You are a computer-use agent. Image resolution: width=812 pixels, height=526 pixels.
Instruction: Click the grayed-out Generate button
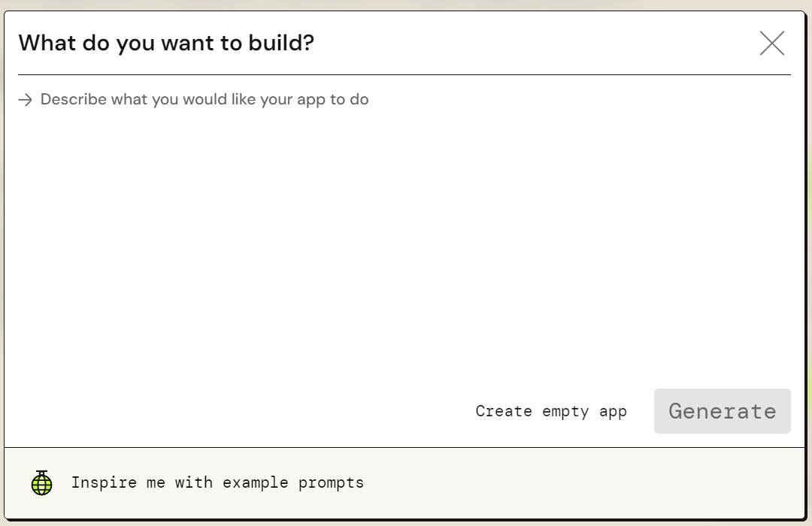click(722, 411)
